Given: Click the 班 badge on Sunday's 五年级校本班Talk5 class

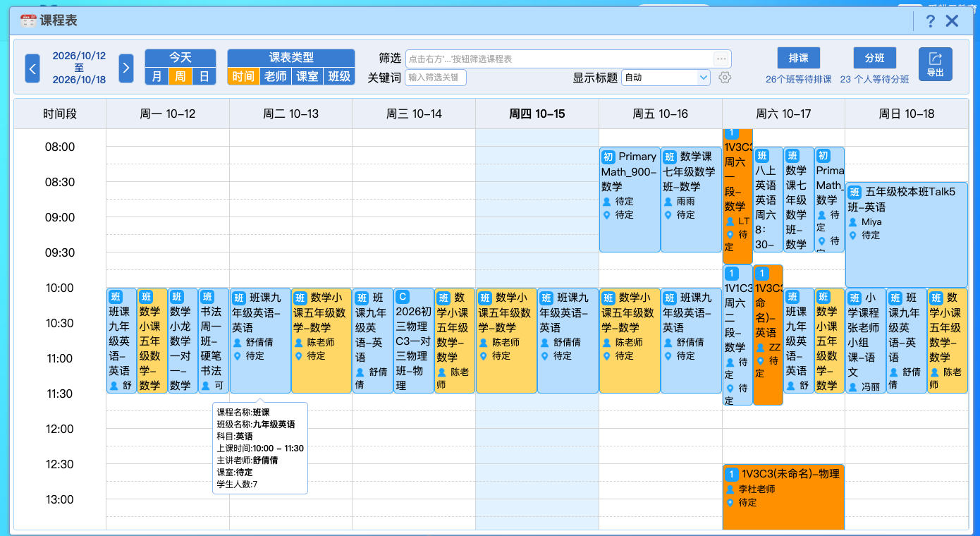Looking at the screenshot, I should pyautogui.click(x=855, y=192).
